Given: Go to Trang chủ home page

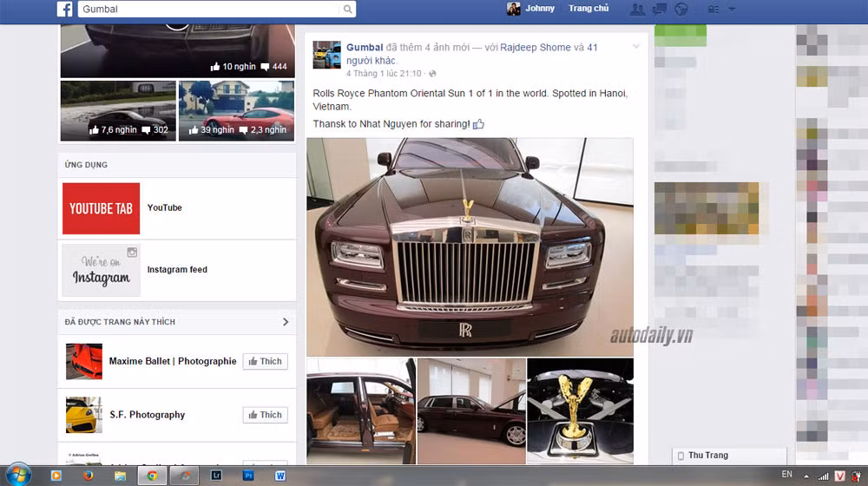Looking at the screenshot, I should (589, 9).
